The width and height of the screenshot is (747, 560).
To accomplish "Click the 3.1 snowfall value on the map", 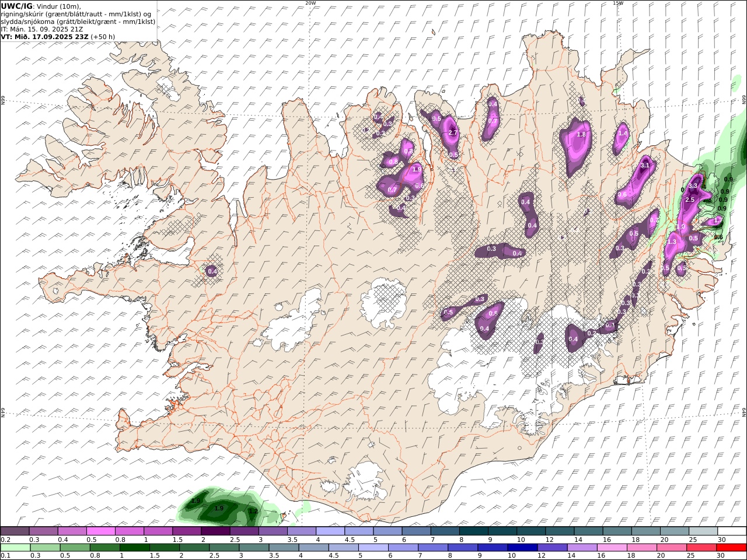I will pyautogui.click(x=645, y=166).
